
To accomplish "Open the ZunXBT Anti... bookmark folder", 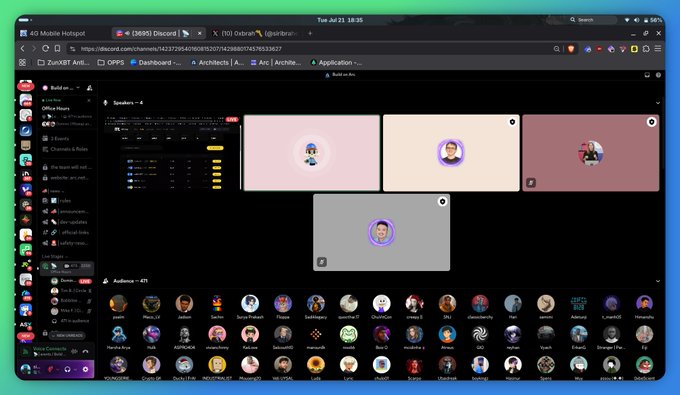I will [63, 62].
